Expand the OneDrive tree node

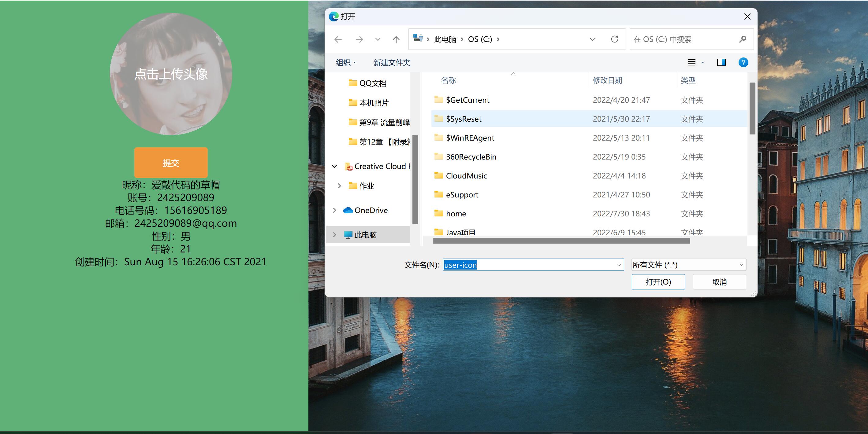334,211
